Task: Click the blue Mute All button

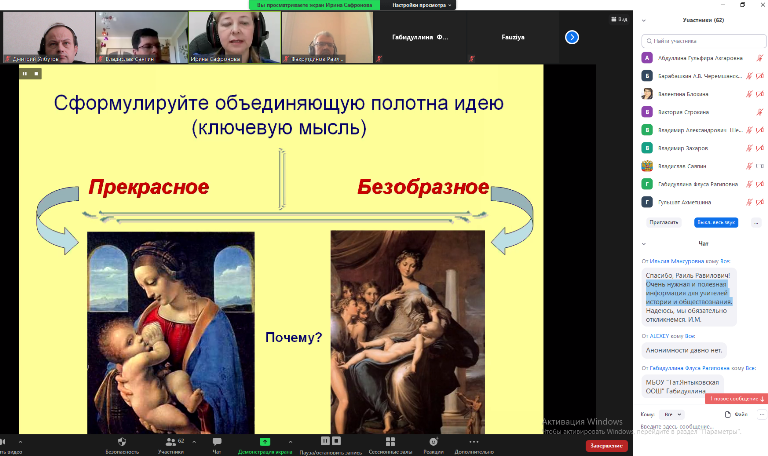Action: coord(716,222)
